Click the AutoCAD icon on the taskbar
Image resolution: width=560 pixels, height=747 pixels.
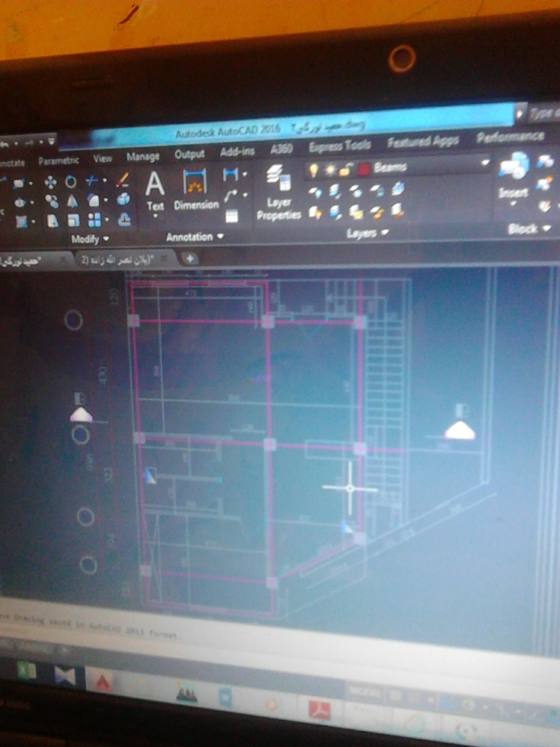click(102, 680)
